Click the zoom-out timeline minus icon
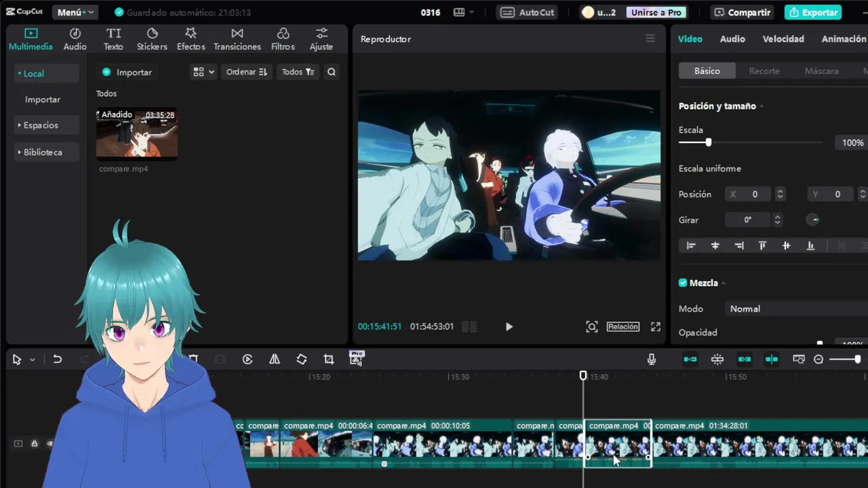 point(818,359)
